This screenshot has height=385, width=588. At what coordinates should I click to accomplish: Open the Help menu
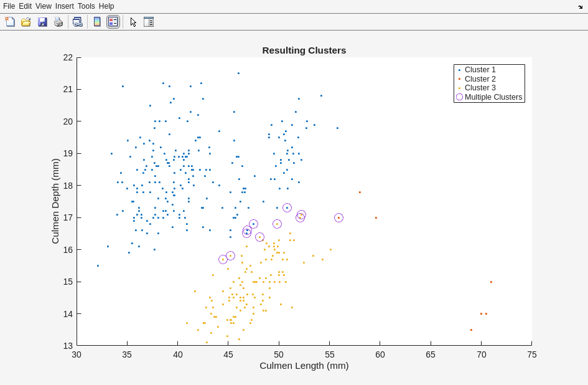click(106, 6)
